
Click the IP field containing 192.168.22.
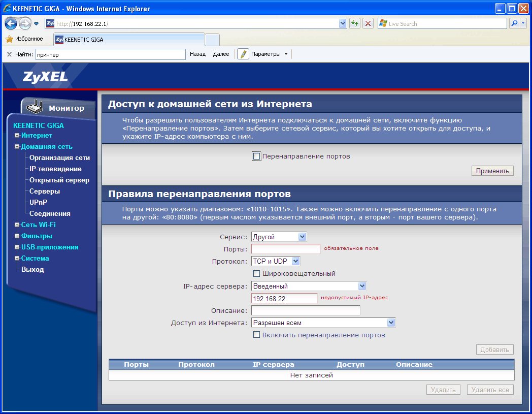[x=284, y=298]
